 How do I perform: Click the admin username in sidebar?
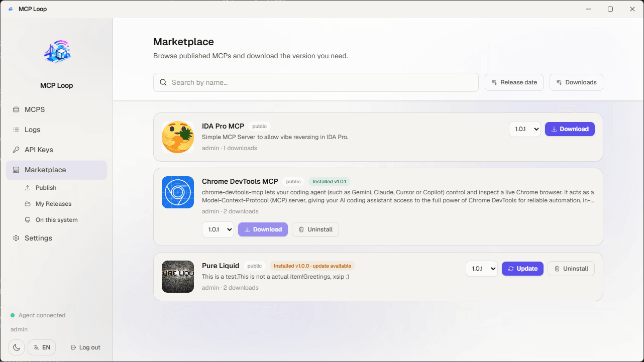[x=19, y=329]
